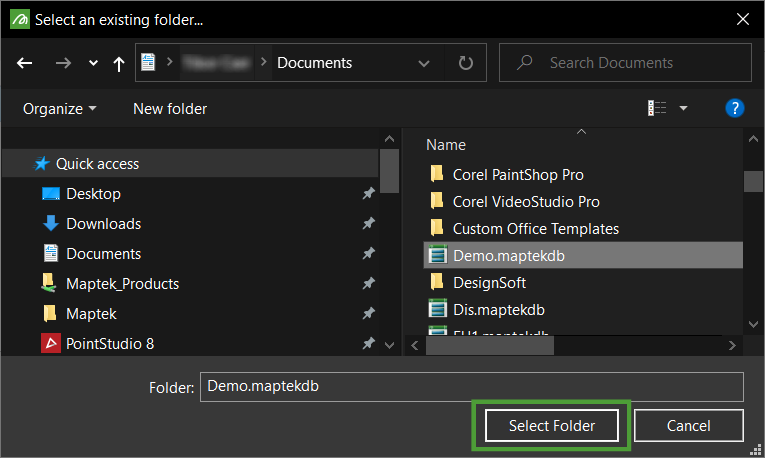The height and width of the screenshot is (458, 765).
Task: Open the Organize menu
Action: [x=60, y=108]
